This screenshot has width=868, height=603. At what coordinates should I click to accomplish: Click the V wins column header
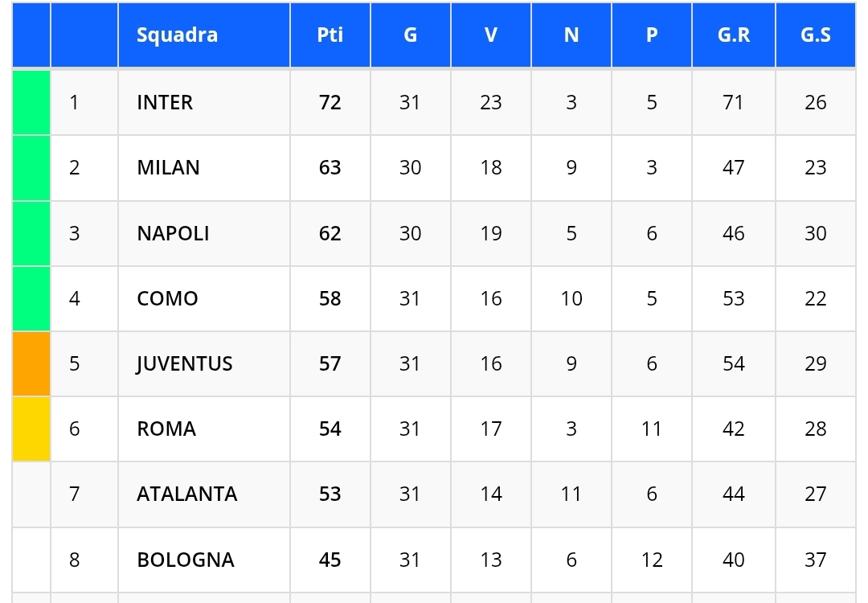point(490,35)
